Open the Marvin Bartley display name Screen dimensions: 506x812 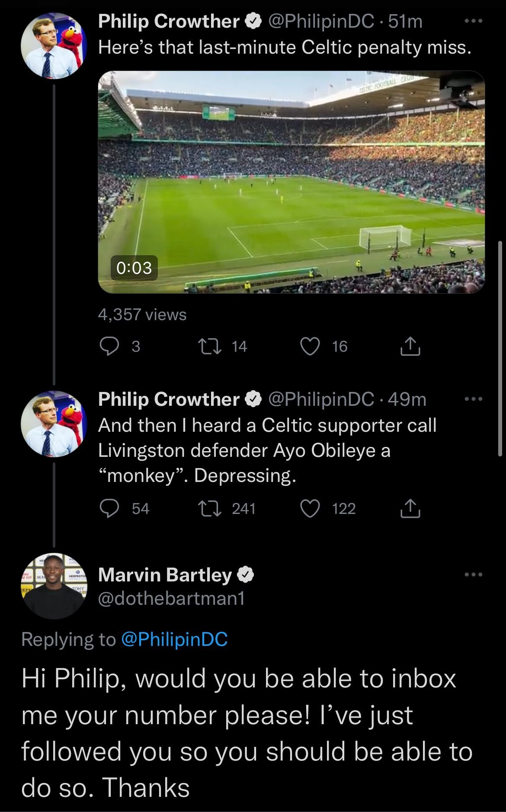pyautogui.click(x=165, y=574)
